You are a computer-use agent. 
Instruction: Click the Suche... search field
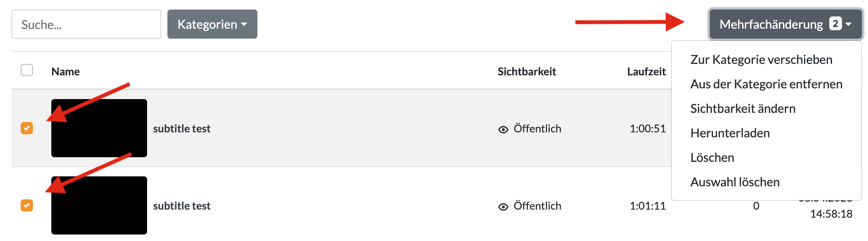[x=86, y=24]
